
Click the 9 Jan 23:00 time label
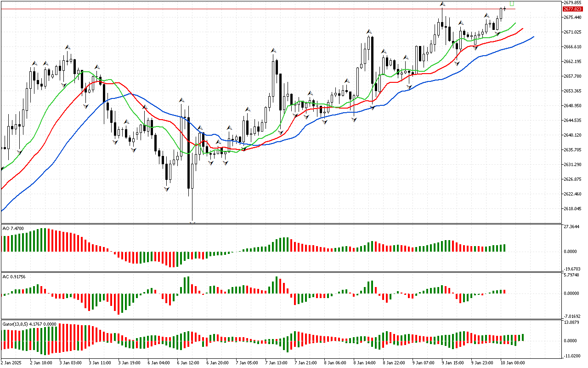483,362
